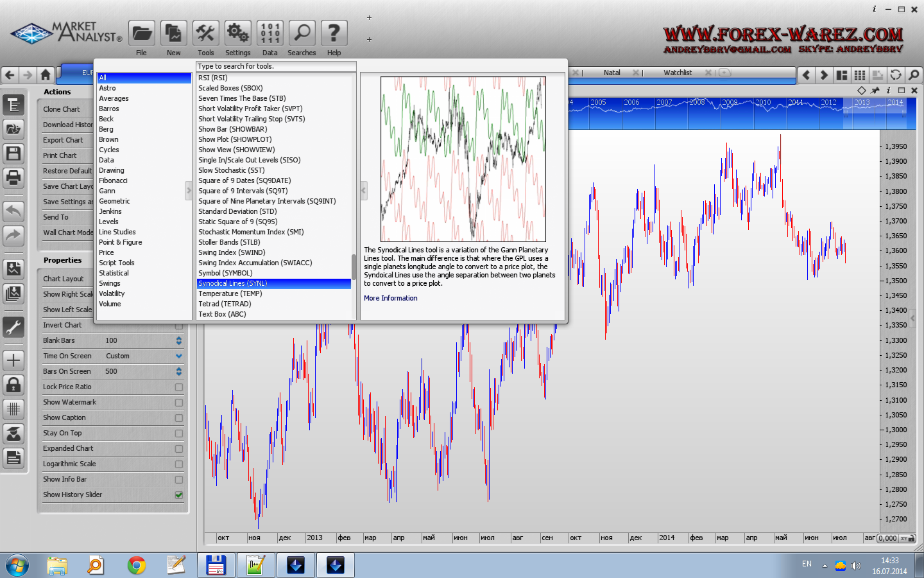Image resolution: width=924 pixels, height=578 pixels.
Task: Open the More Information link
Action: [x=390, y=298]
